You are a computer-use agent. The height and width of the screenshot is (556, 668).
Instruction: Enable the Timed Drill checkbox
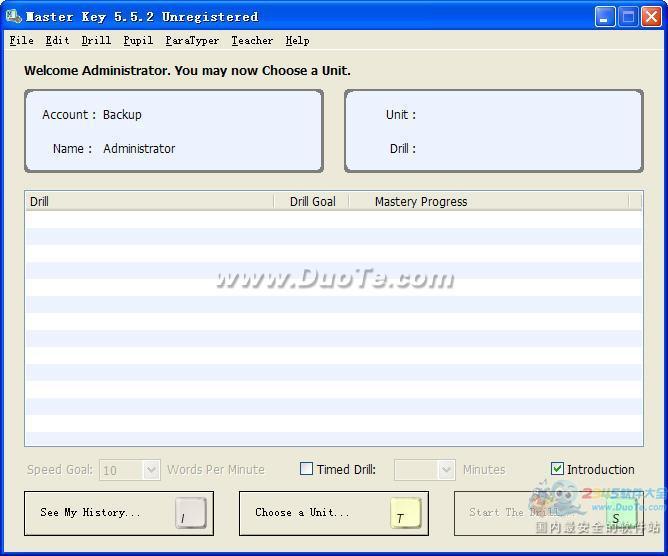click(x=307, y=469)
